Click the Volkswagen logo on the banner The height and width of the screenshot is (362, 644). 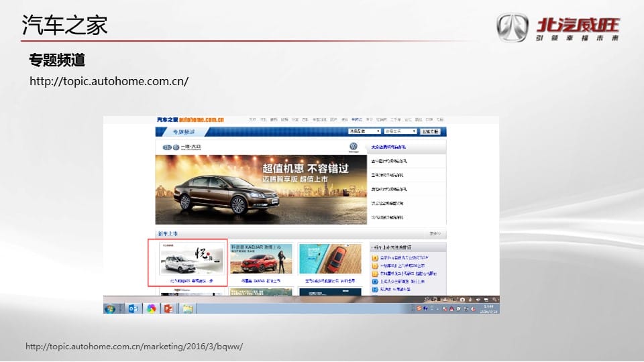(x=354, y=147)
